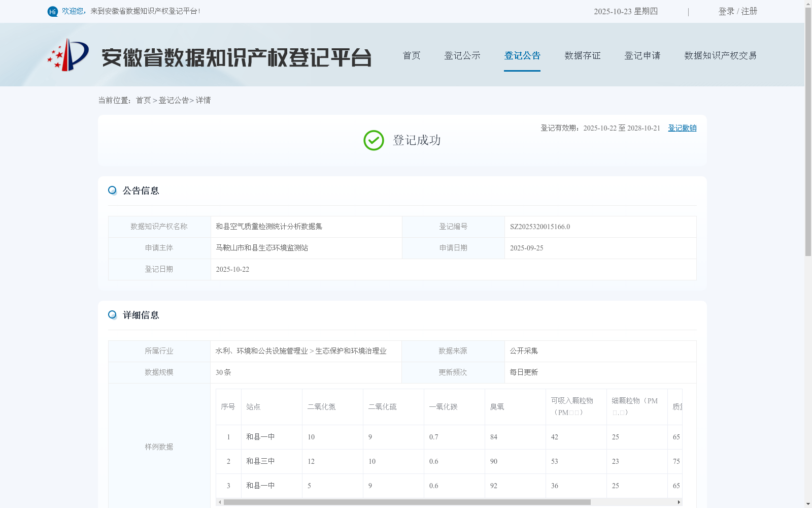The height and width of the screenshot is (508, 812).
Task: Click the green registration success checkmark
Action: (374, 140)
